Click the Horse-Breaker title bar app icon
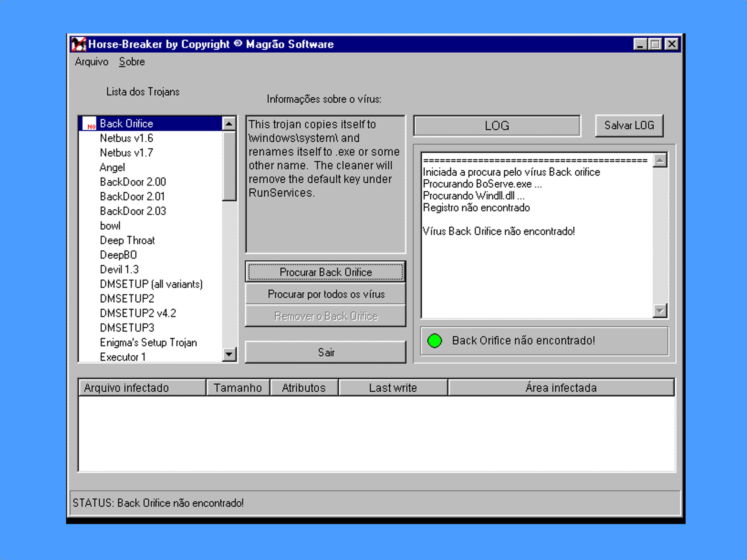Image resolution: width=747 pixels, height=560 pixels. click(x=79, y=44)
